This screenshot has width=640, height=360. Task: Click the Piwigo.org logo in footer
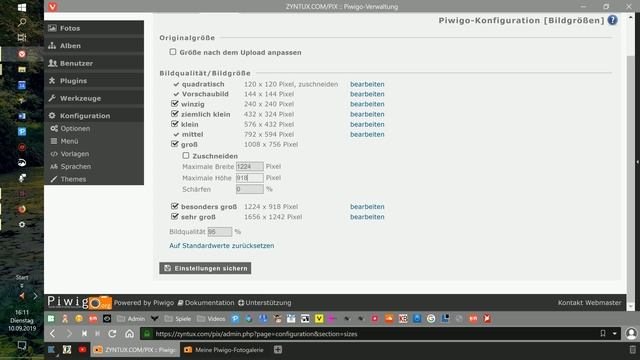tap(79, 302)
